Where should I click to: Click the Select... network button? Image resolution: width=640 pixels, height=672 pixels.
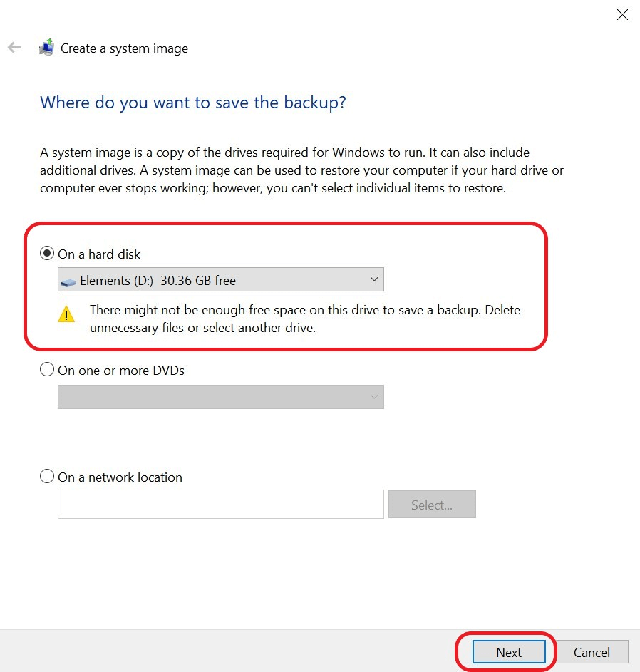(x=432, y=505)
